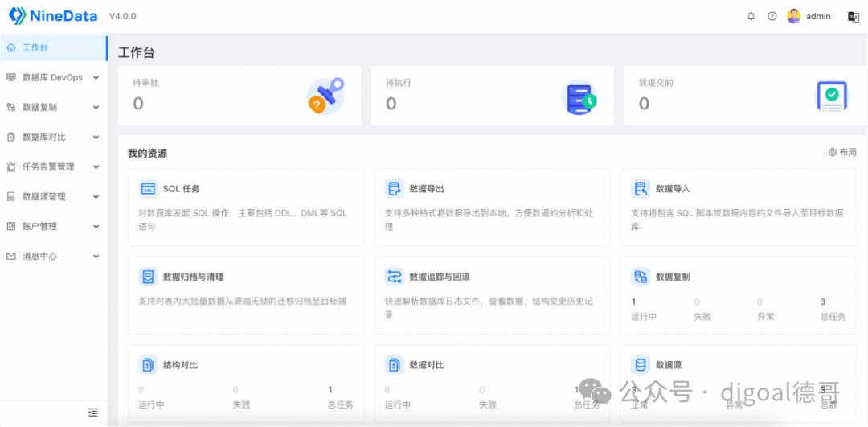
Task: Switch language with the translate icon
Action: (x=853, y=17)
